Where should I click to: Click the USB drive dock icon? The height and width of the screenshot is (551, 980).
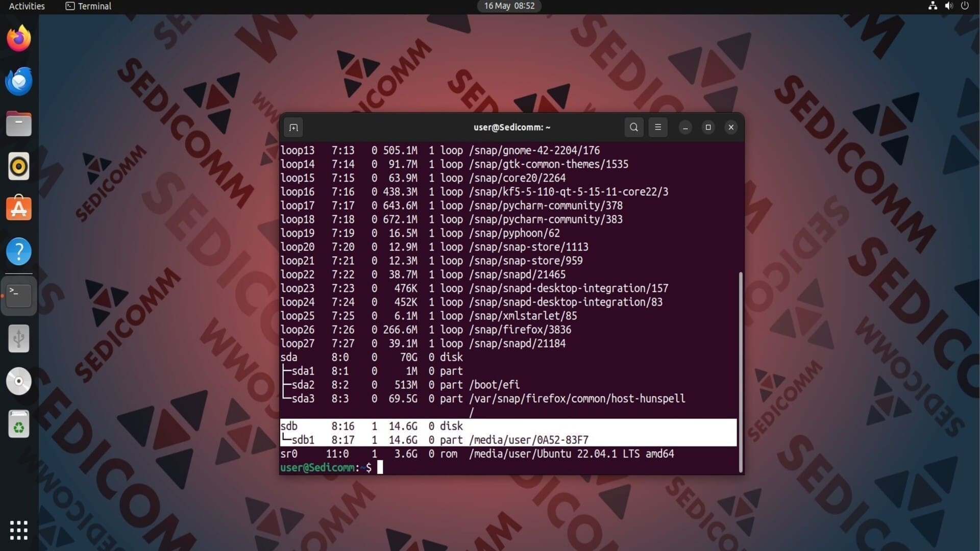pos(19,338)
